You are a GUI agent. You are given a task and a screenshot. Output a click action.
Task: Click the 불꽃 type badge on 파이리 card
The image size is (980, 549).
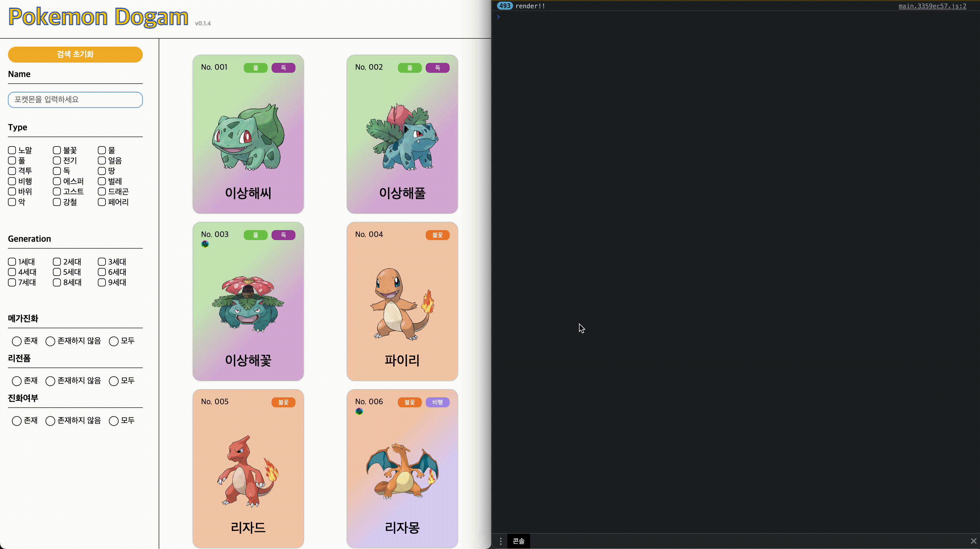point(437,235)
